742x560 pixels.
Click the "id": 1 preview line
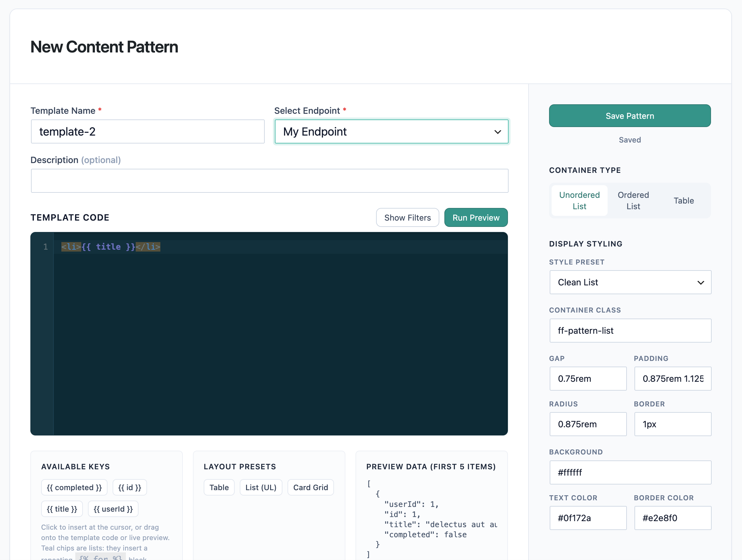[x=402, y=514]
